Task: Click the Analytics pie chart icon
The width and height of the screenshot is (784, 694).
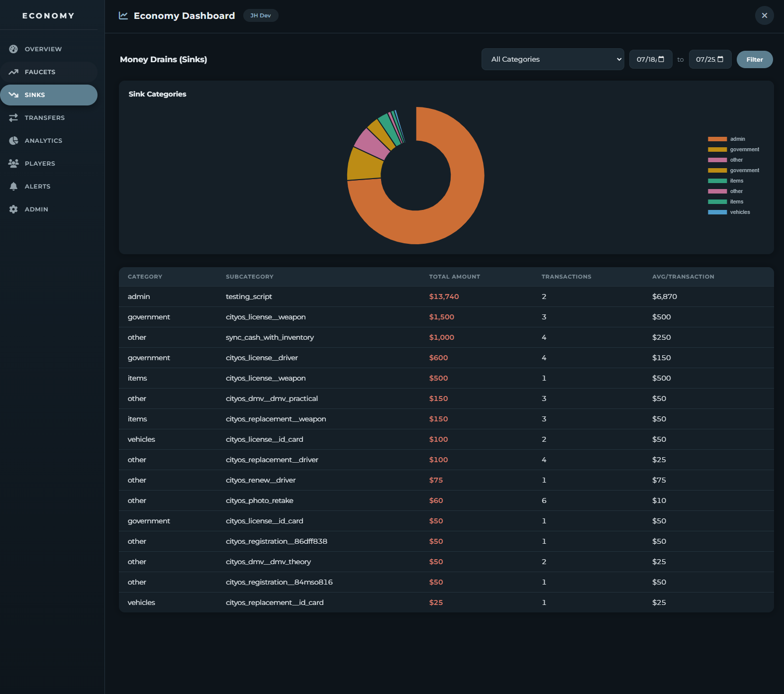Action: pos(13,140)
